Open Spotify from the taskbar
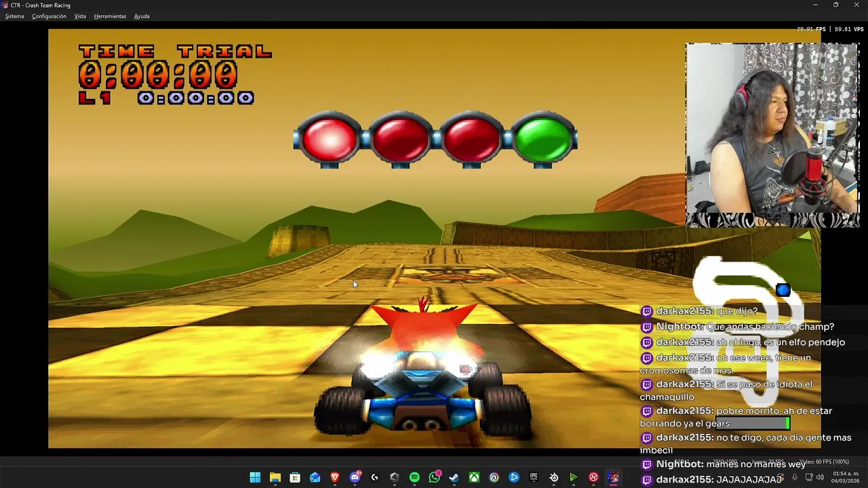Screen dimensions: 868x488 point(414,478)
